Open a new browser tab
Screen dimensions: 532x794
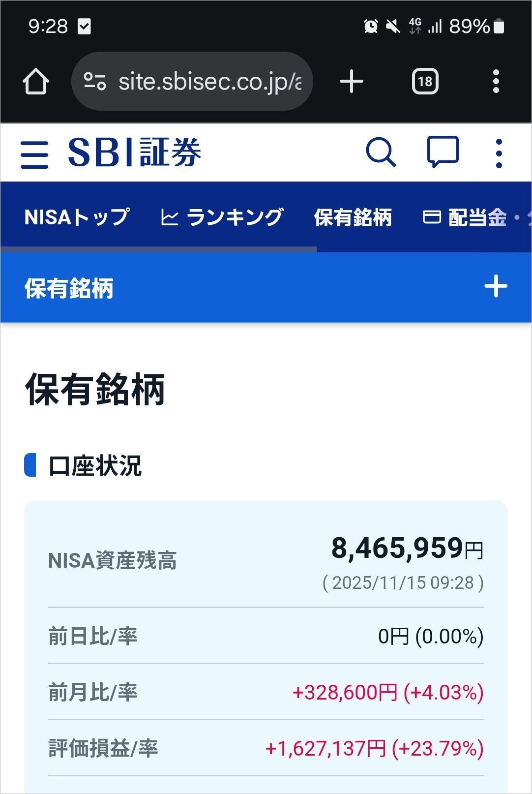[x=352, y=81]
